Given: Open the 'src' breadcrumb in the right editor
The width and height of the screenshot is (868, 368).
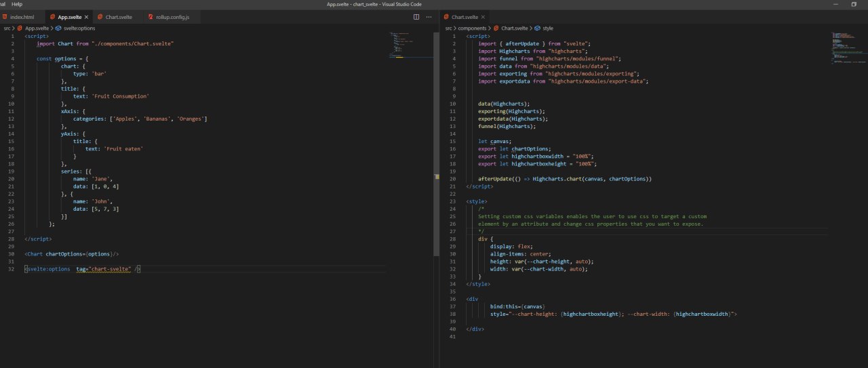Looking at the screenshot, I should coord(448,28).
